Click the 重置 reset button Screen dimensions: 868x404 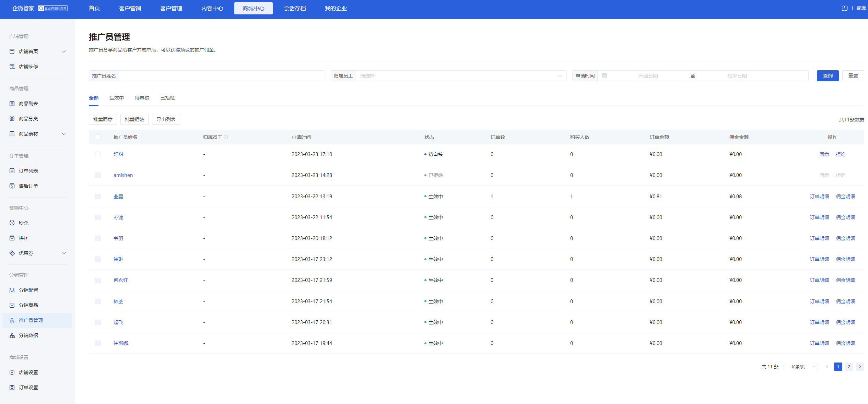tap(853, 76)
